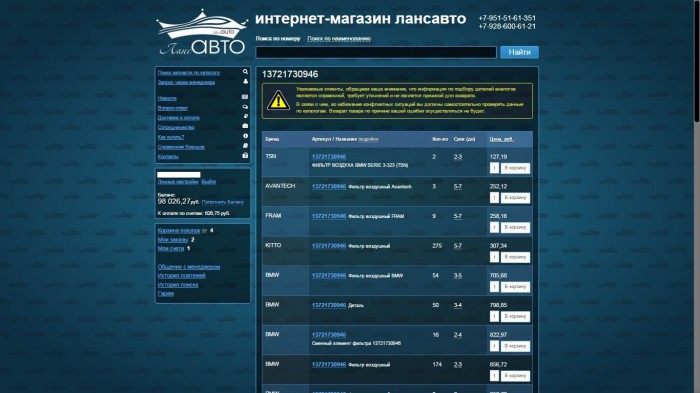Click the 13721730946 page heading
Viewport: 700px width, 393px height.
point(290,74)
